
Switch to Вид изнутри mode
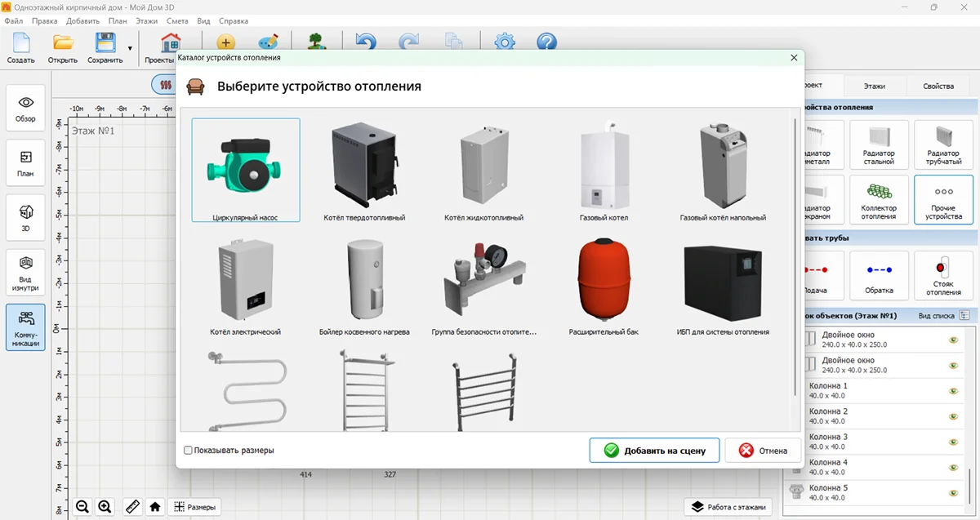tap(26, 273)
